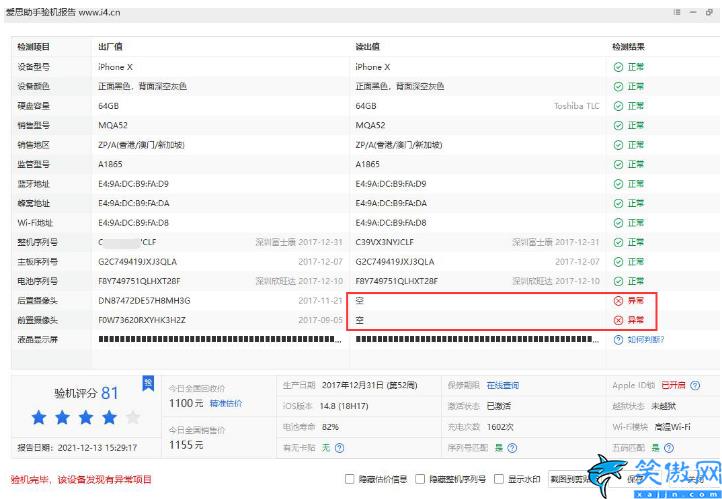Click the green check icon in 蜂窝地址 row
The height and width of the screenshot is (499, 722).
point(618,203)
